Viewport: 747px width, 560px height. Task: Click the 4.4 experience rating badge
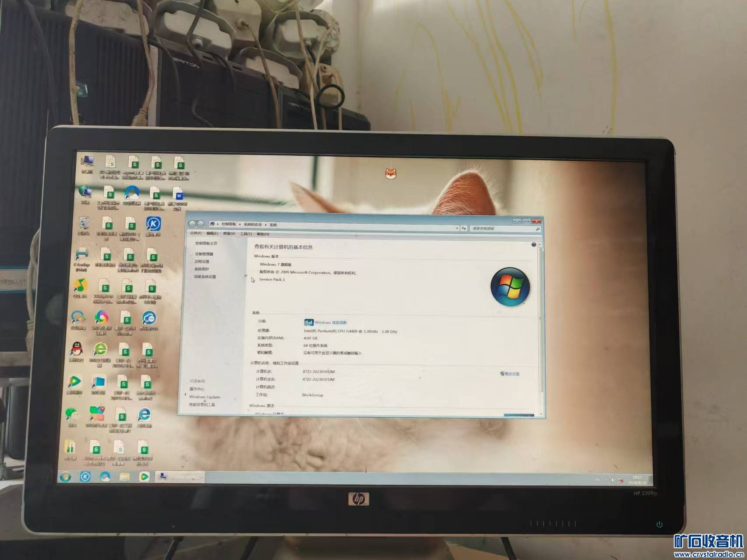[x=309, y=323]
